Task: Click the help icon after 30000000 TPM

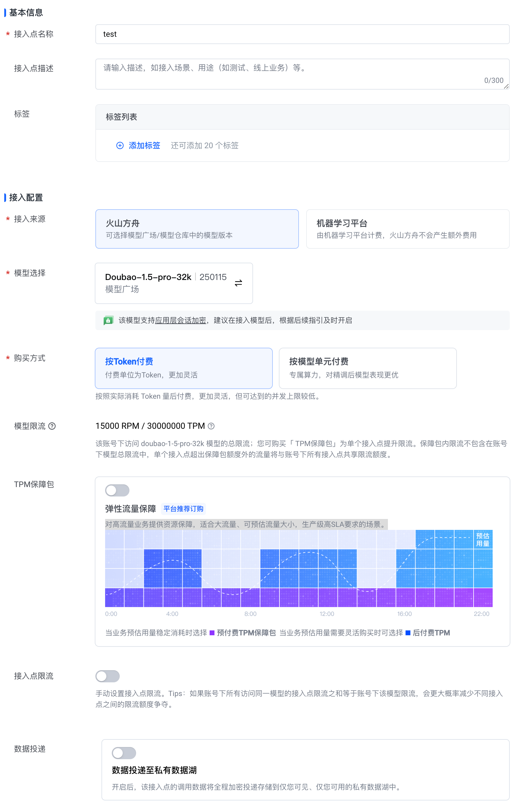Action: pyautogui.click(x=211, y=426)
